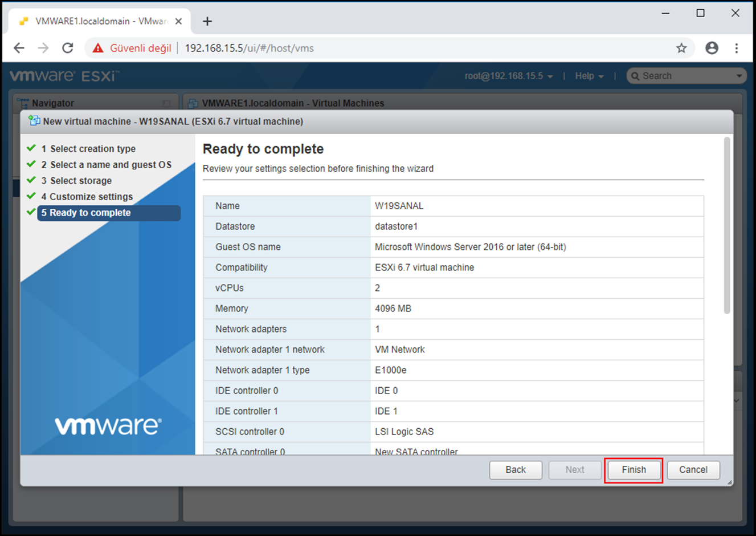Click the Network adapters row label
The image size is (756, 536).
click(251, 329)
